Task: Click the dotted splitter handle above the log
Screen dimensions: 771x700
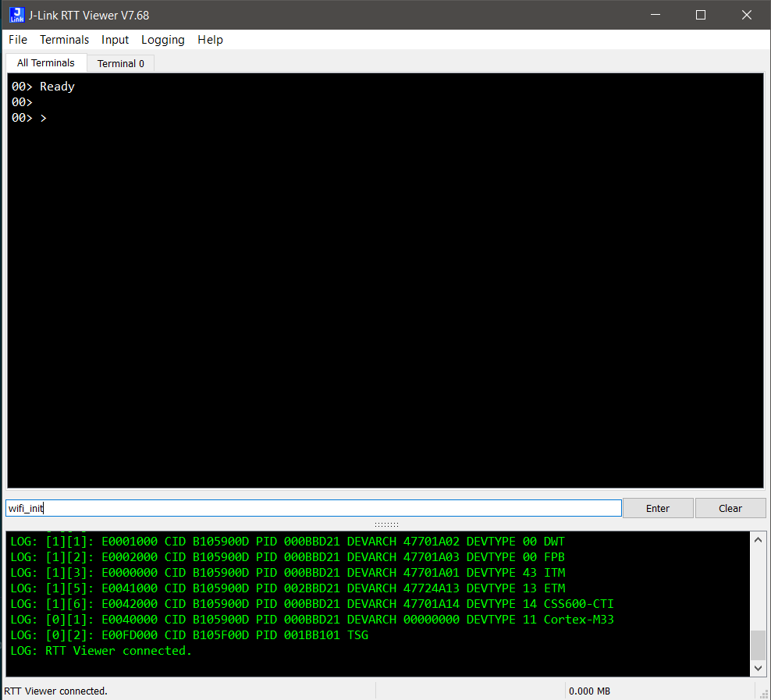Action: coord(386,524)
